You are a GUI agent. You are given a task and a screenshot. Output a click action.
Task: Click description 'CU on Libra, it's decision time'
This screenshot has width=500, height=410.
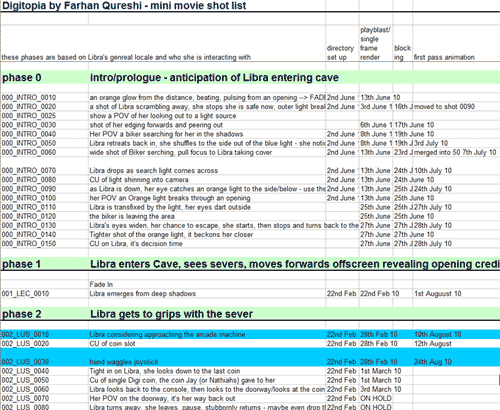(x=136, y=244)
